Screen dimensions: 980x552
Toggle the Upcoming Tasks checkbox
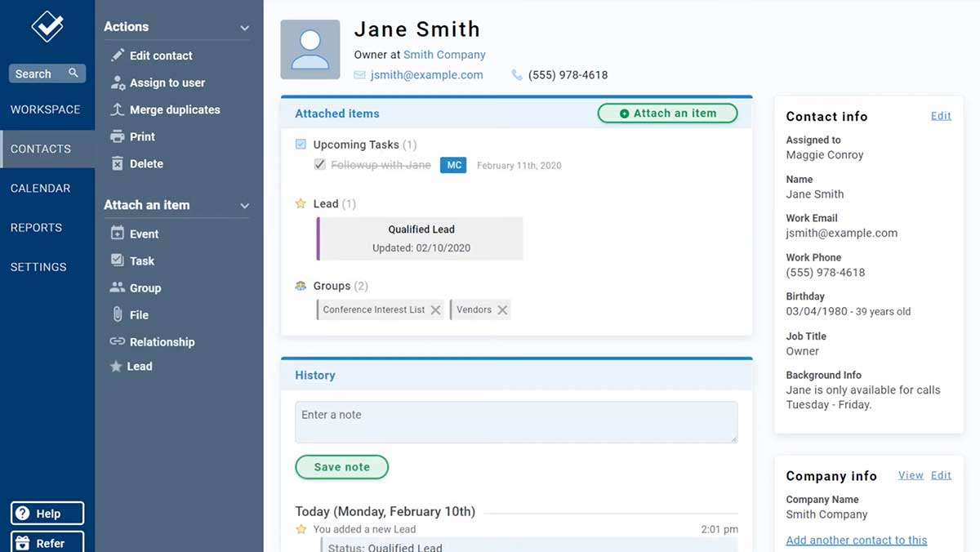[x=301, y=145]
